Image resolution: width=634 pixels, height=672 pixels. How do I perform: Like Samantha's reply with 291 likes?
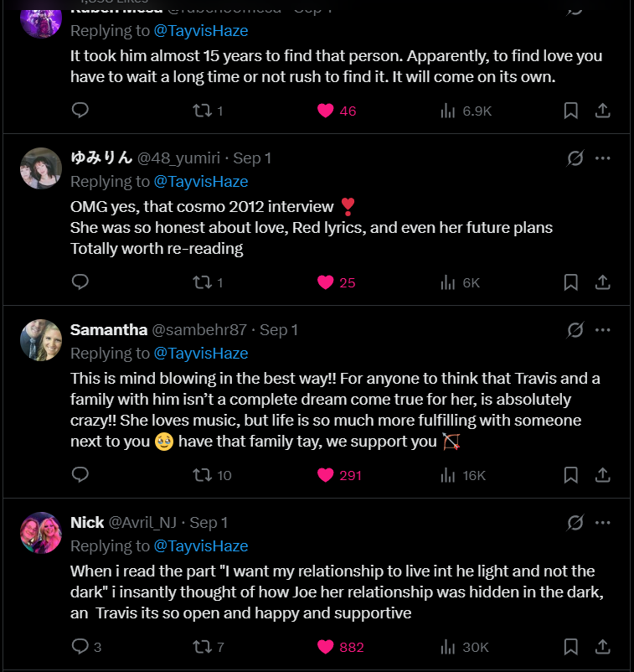click(326, 475)
